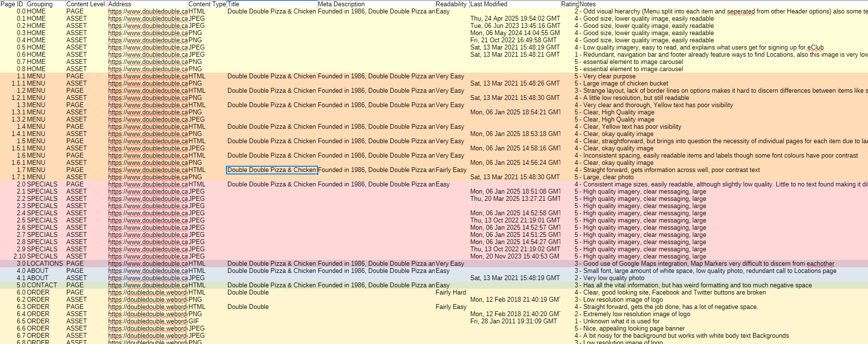Click the Page ID column header
Screen dimensions: 868x344
(x=13, y=4)
